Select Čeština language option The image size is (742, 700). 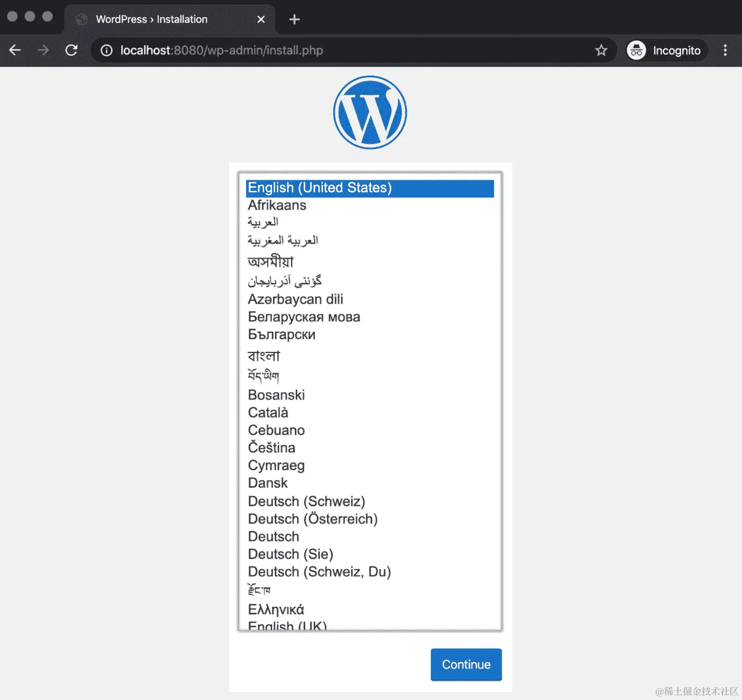271,447
